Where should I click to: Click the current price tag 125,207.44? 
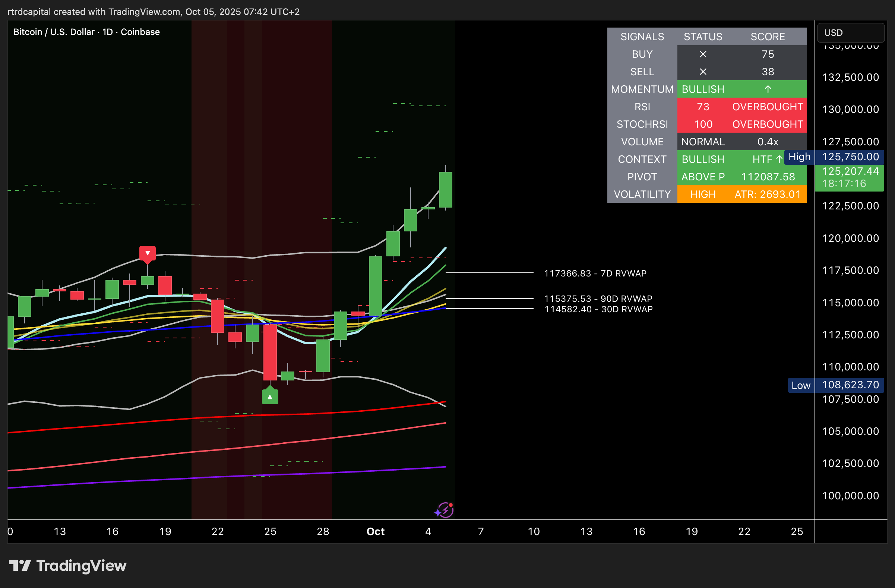click(850, 171)
